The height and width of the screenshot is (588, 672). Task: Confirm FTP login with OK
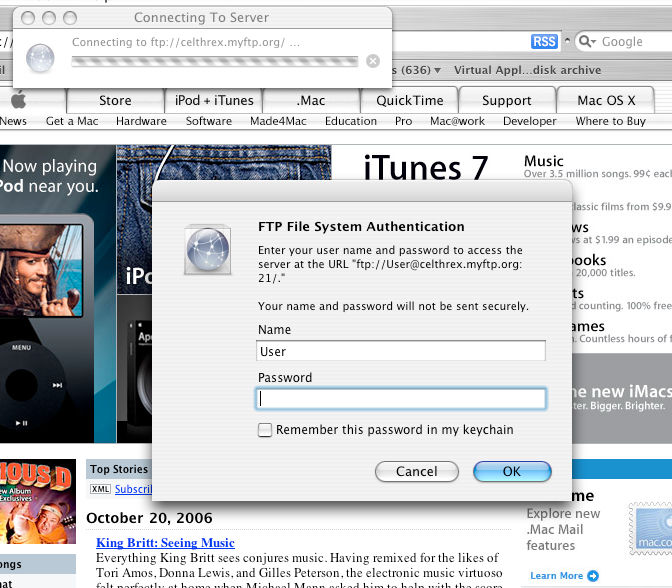pos(512,471)
